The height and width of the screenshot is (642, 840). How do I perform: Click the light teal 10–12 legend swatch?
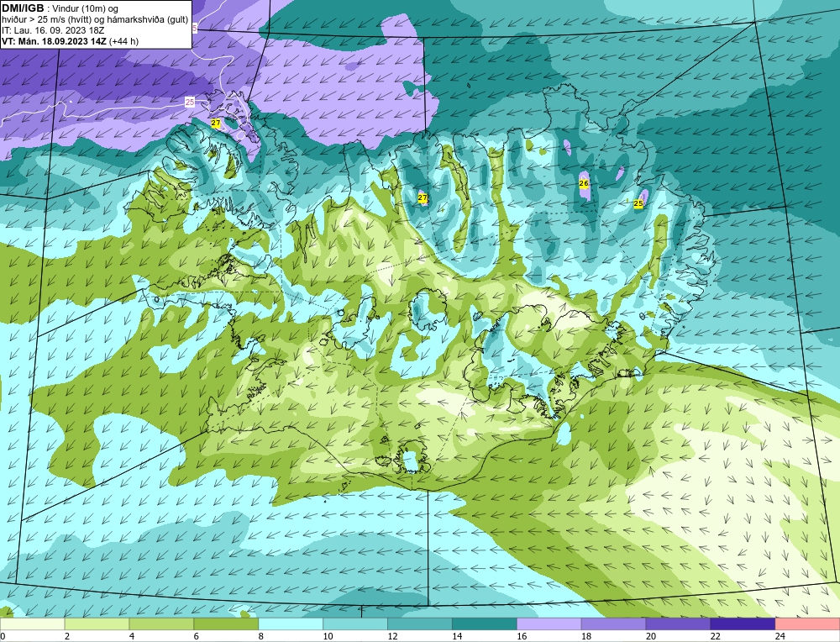(355, 624)
